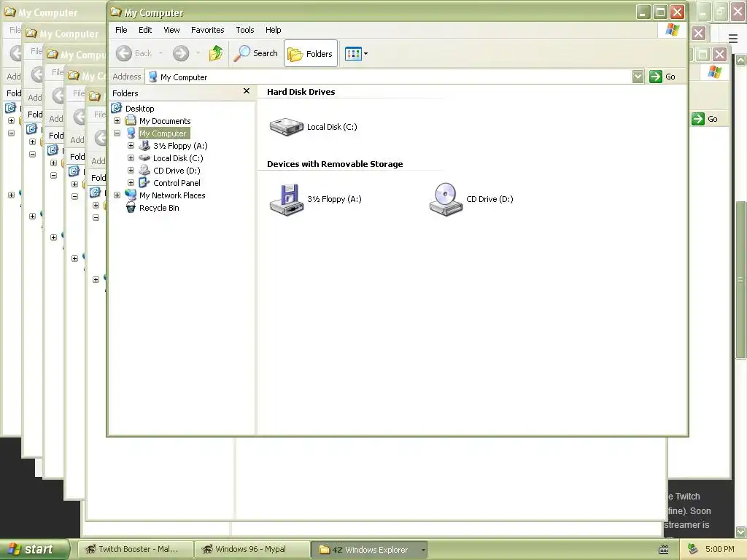
Task: Select Control Panel label in the tree
Action: [x=177, y=183]
